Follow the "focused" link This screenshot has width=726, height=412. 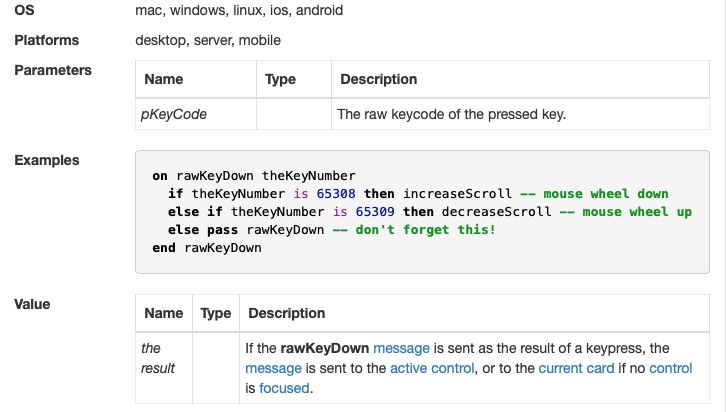pos(284,388)
